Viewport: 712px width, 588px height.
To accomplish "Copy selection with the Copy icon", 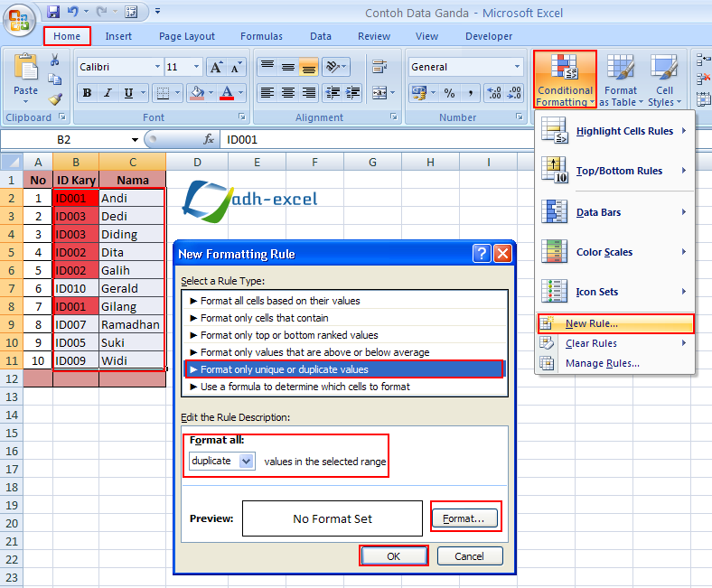I will click(x=55, y=79).
